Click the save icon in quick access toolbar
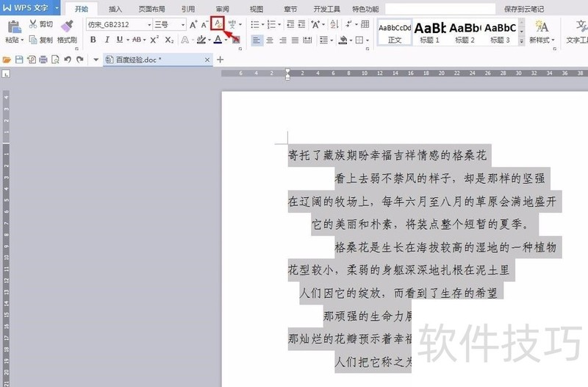This screenshot has width=588, height=387. pos(19,59)
